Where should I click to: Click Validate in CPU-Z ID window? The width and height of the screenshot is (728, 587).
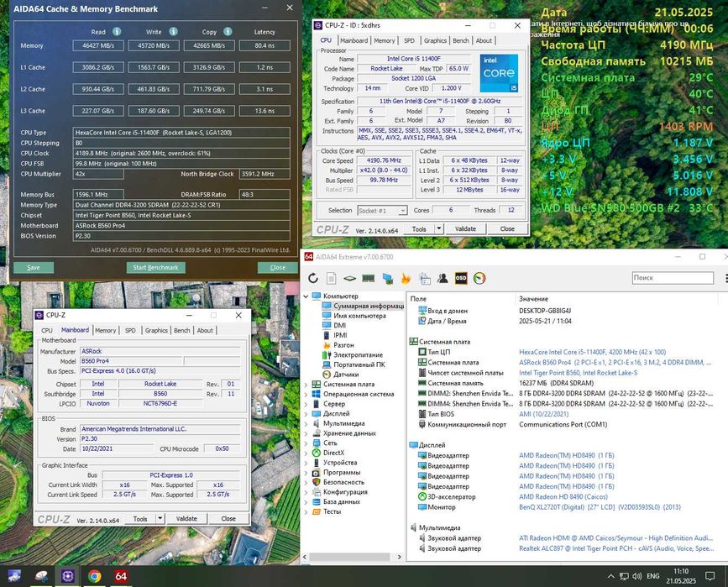(465, 228)
